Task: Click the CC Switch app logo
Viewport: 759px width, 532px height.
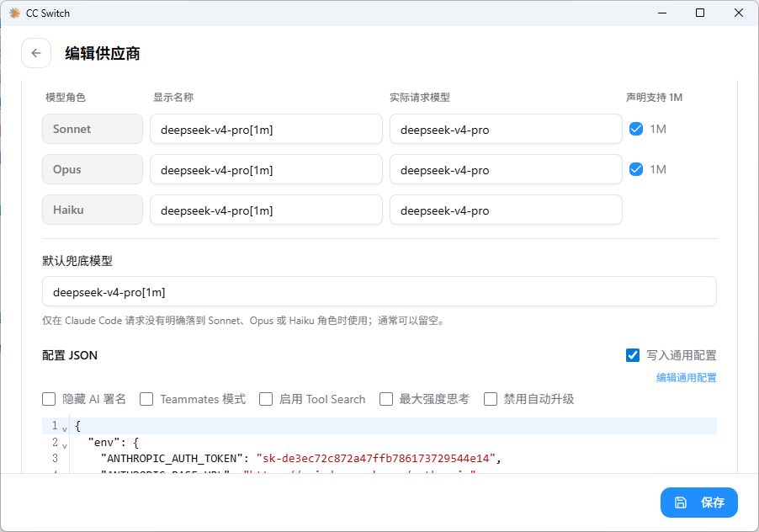Action: click(14, 13)
